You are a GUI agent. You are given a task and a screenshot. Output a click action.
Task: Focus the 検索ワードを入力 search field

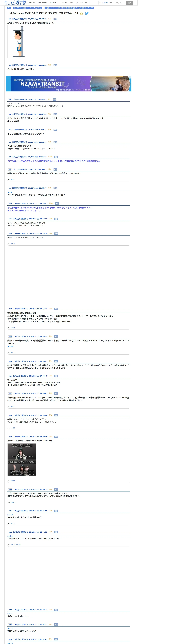(x=117, y=3)
